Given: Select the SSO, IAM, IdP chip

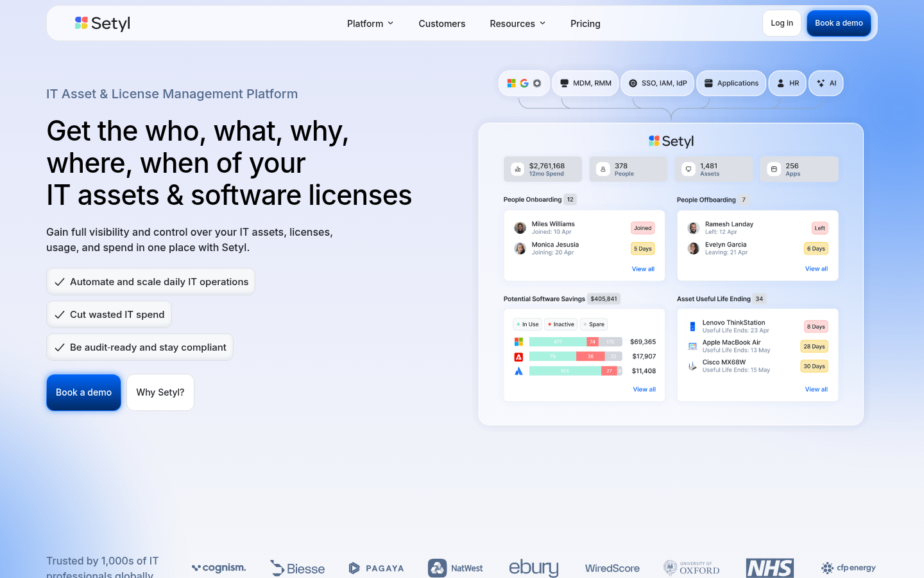Looking at the screenshot, I should [658, 83].
